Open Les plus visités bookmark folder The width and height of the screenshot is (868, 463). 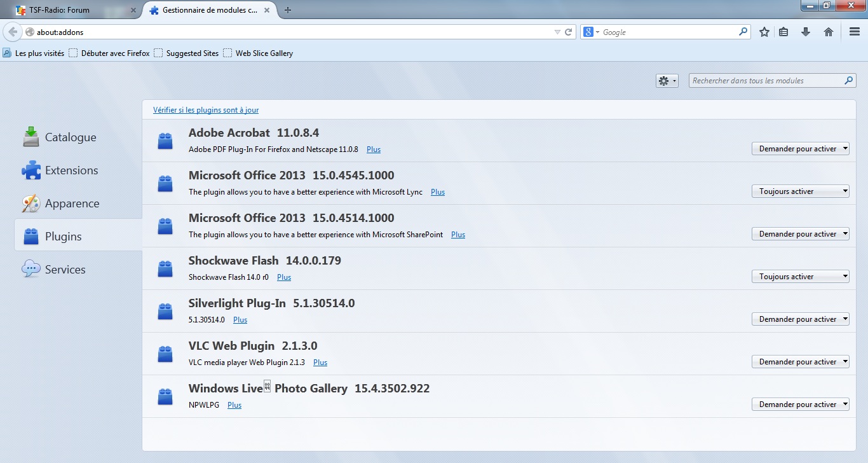pyautogui.click(x=34, y=53)
